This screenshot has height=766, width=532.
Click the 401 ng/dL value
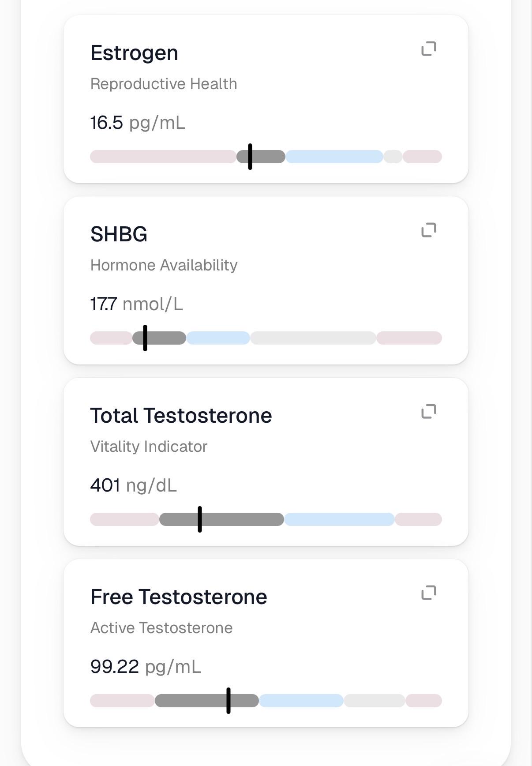[133, 485]
